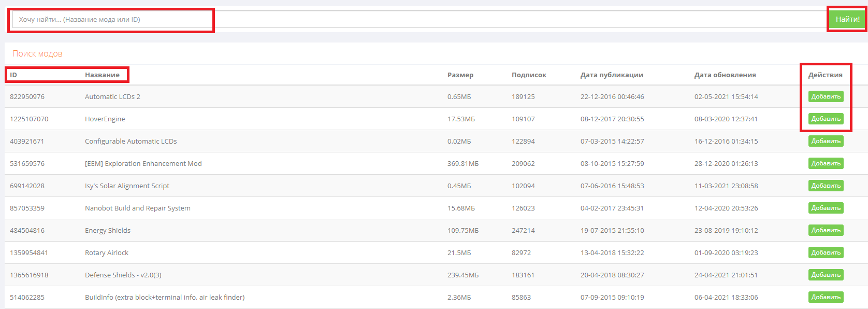Click the Дата публикации column header
868x309 pixels.
612,75
